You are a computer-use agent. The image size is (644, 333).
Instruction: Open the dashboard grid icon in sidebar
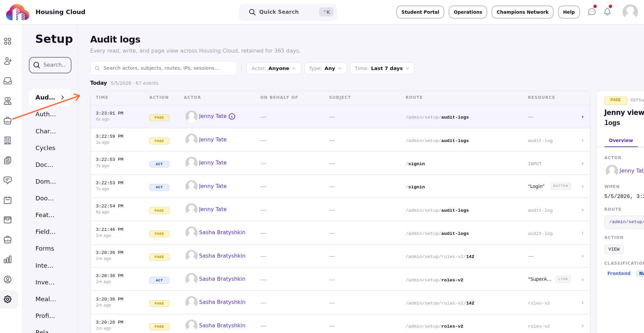(8, 41)
